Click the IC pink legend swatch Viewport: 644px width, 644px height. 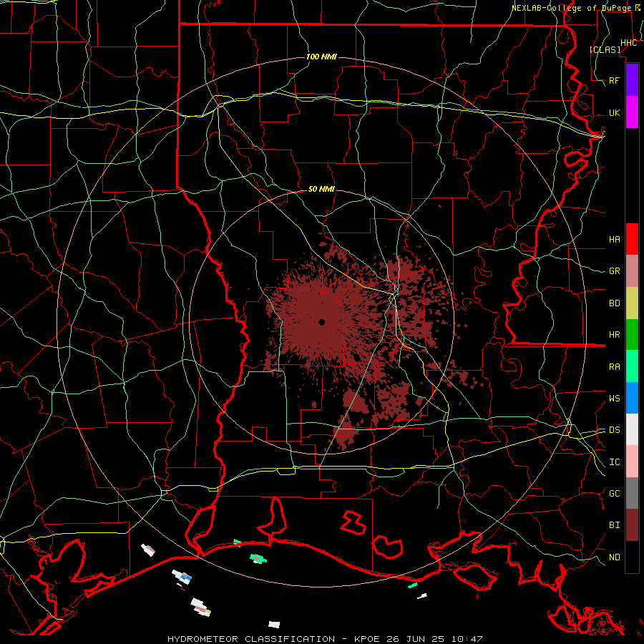click(632, 462)
